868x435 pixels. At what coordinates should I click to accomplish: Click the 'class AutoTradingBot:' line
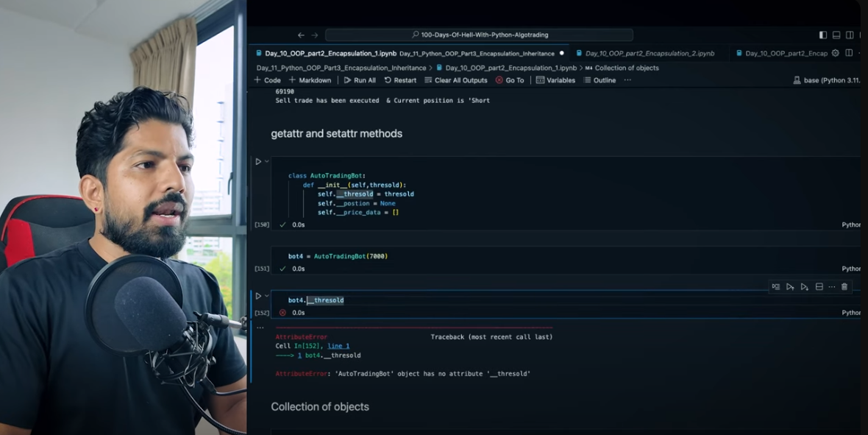click(327, 176)
